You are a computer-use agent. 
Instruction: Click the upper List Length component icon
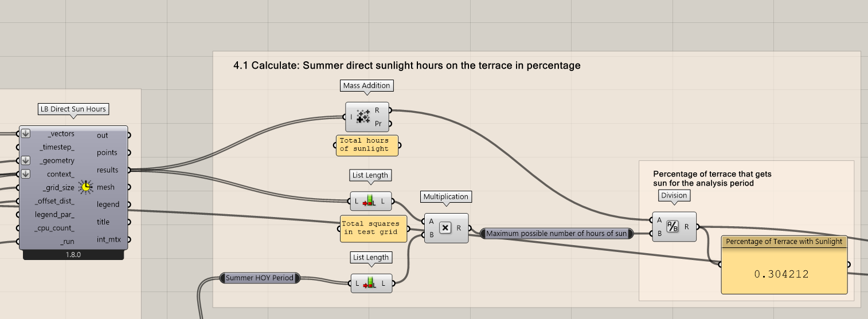370,201
